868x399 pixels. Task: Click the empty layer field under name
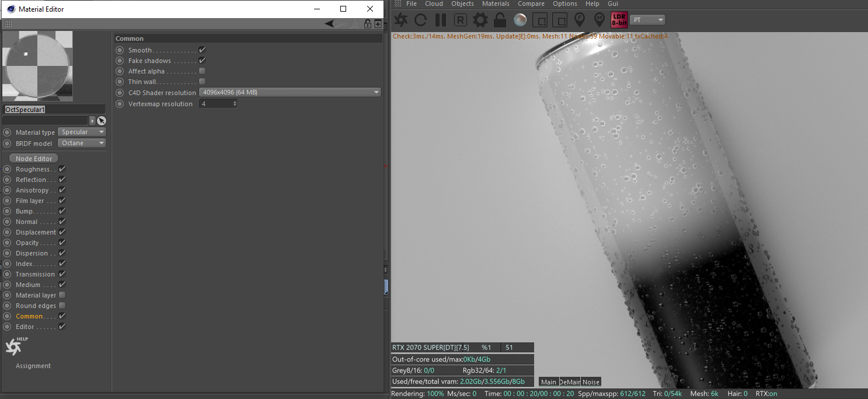tap(46, 121)
